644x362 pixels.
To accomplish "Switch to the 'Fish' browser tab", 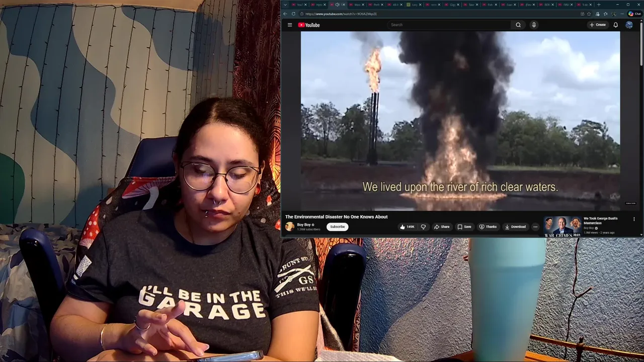I will 490,5.
